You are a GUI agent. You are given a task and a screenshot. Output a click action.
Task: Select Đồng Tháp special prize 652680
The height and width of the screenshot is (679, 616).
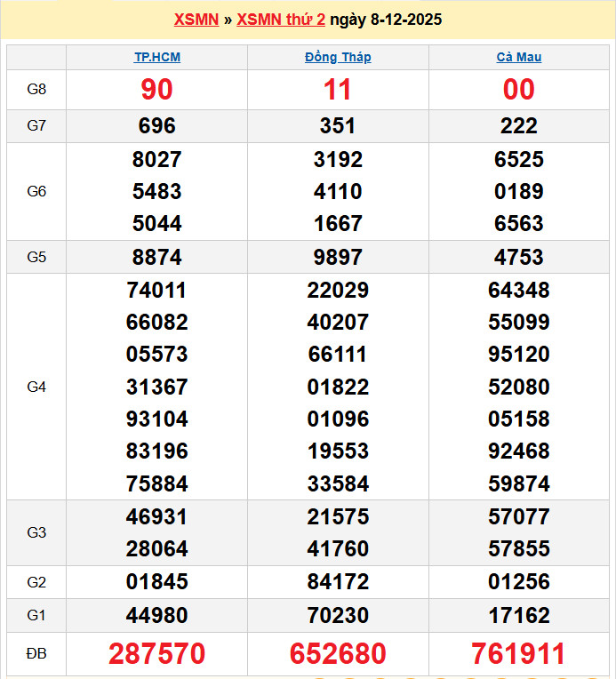click(338, 654)
